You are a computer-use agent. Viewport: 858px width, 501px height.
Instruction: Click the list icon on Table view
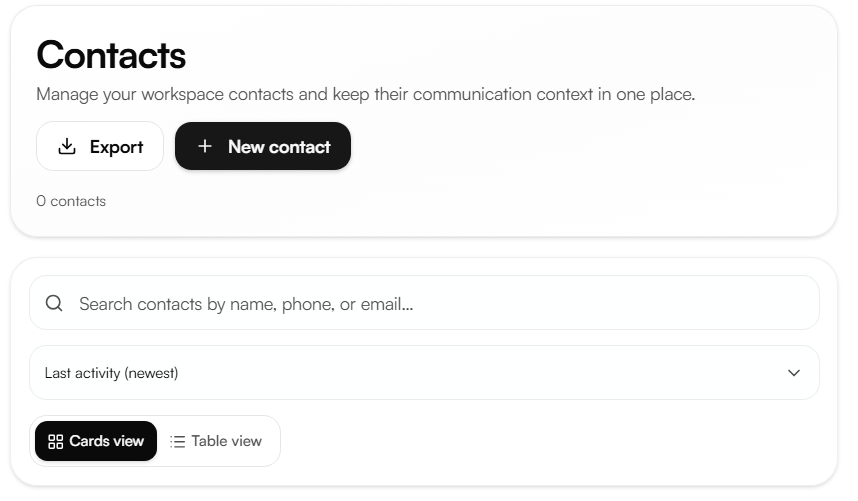177,441
